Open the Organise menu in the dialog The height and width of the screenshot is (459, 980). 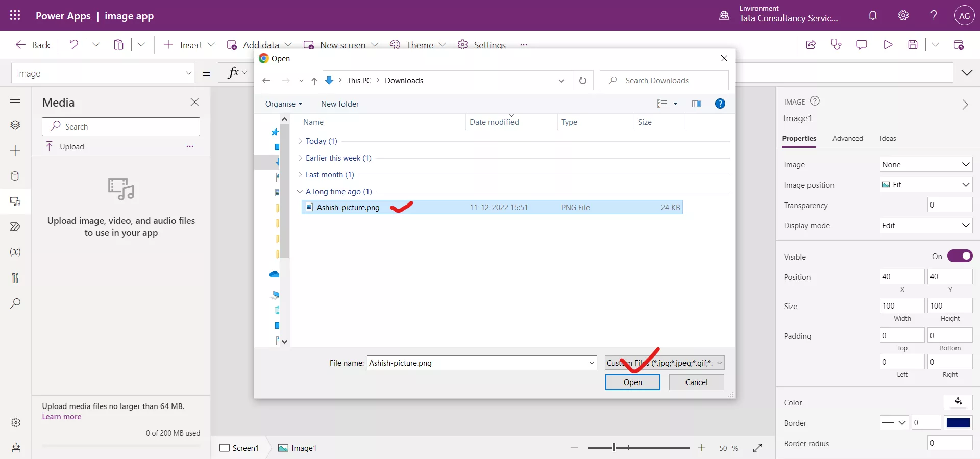[x=283, y=104]
